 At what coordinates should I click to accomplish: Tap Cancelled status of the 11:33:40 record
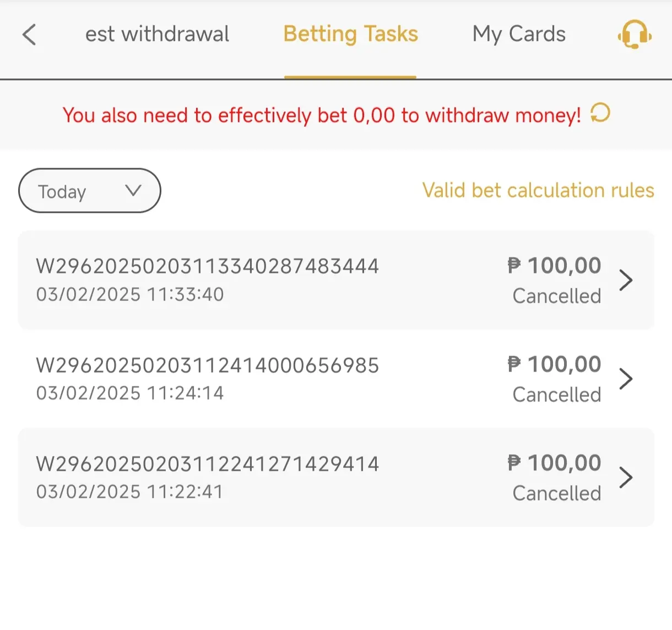556,296
